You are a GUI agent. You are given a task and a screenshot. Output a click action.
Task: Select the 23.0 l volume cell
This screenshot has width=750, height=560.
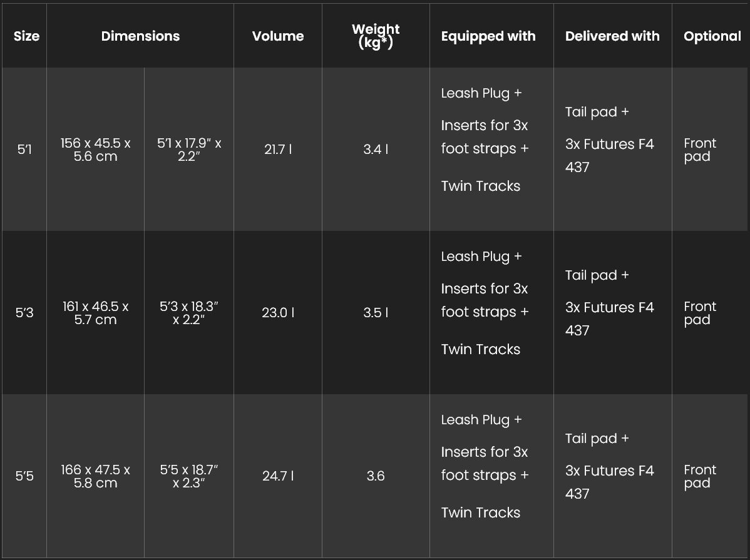tap(278, 313)
